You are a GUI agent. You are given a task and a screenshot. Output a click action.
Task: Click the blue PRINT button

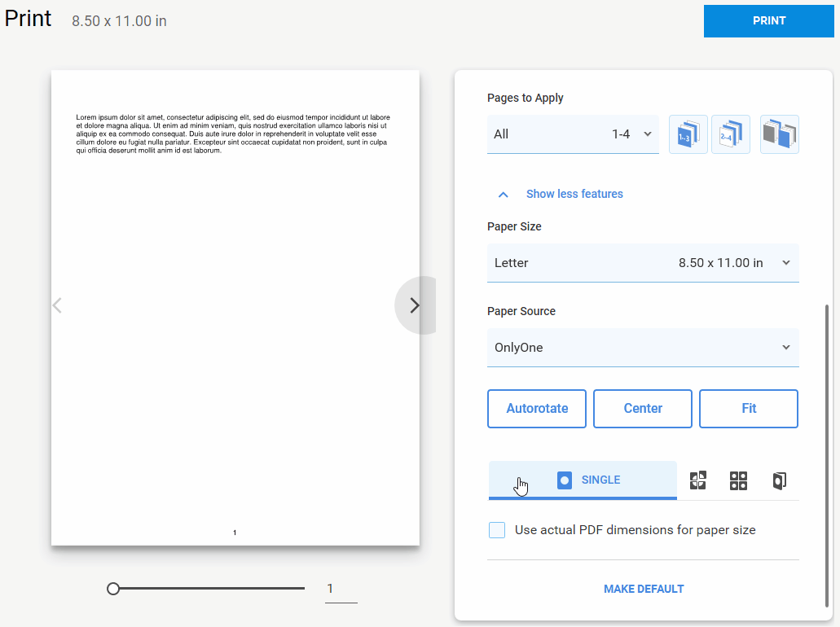(768, 21)
